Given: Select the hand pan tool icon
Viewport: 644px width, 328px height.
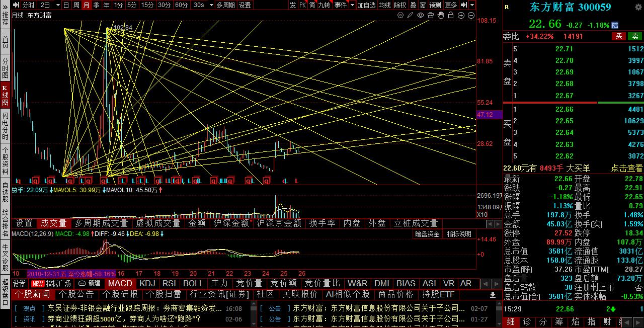Looking at the screenshot, I should click(441, 15).
